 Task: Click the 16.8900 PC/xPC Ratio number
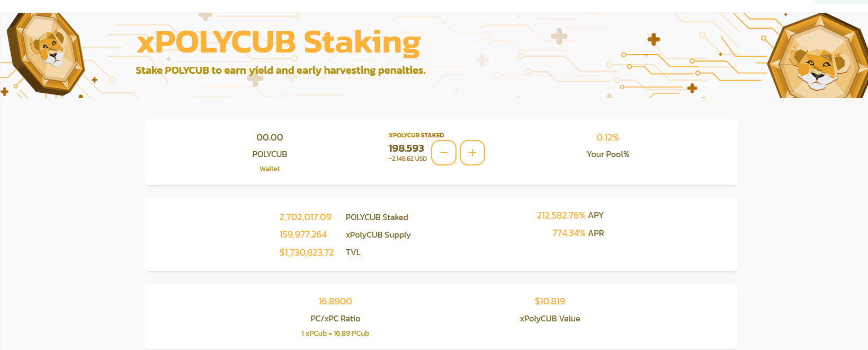click(335, 301)
